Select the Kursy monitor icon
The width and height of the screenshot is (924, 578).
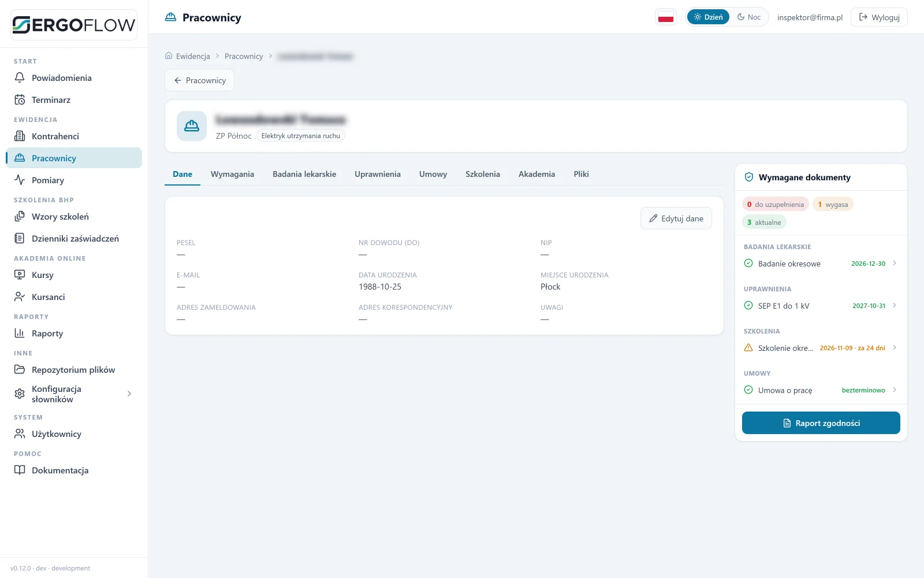point(20,275)
